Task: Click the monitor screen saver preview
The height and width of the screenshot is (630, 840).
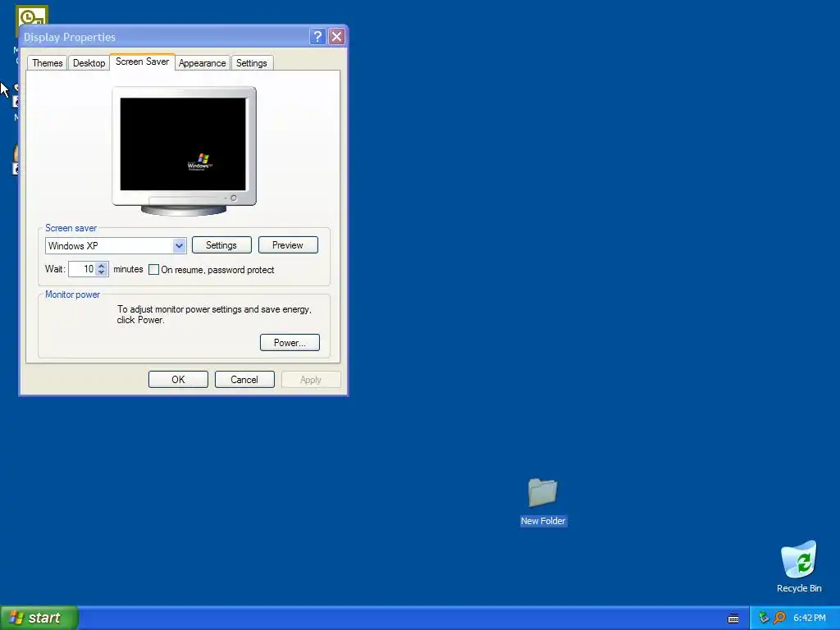Action: click(183, 144)
